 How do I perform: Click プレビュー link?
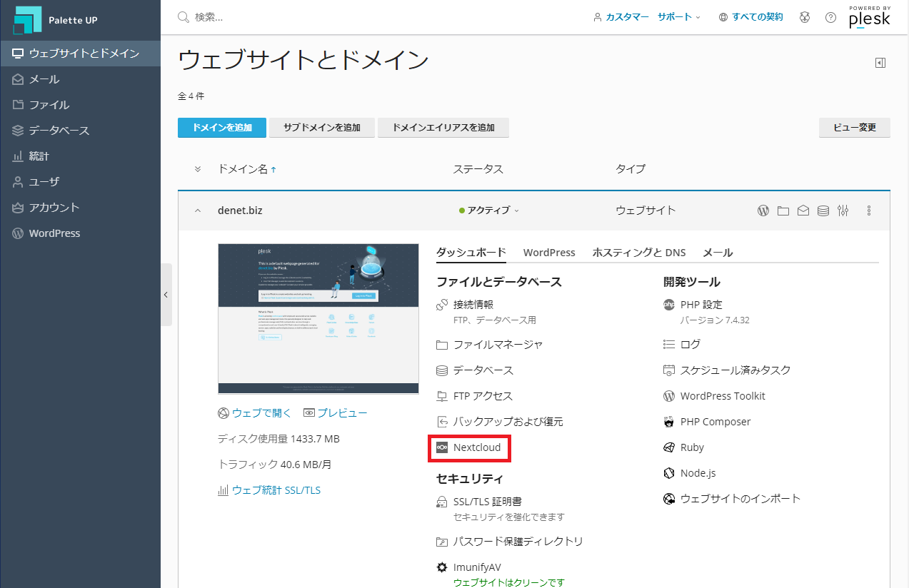point(336,413)
